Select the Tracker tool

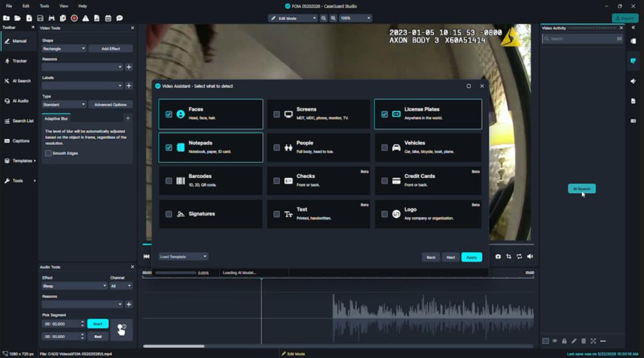(16, 61)
